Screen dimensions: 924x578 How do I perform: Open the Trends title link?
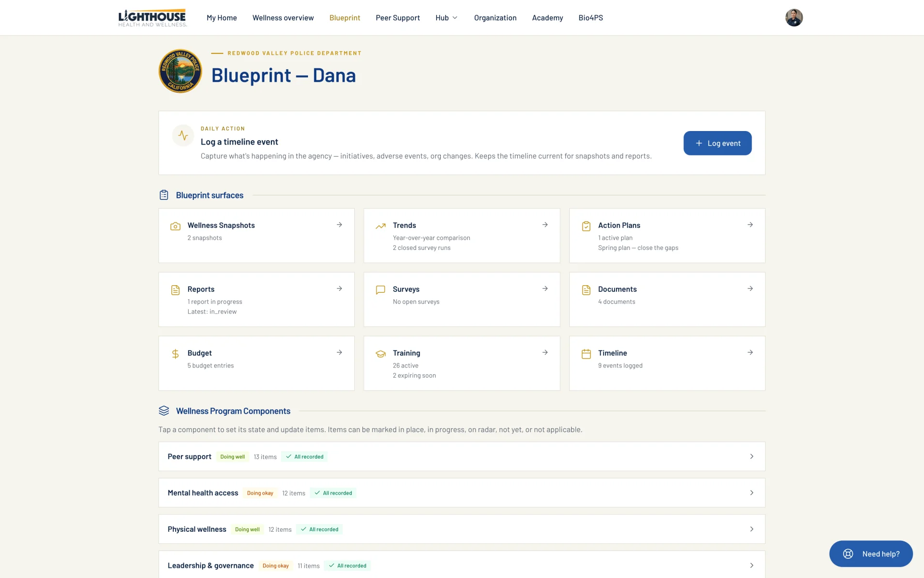(404, 225)
